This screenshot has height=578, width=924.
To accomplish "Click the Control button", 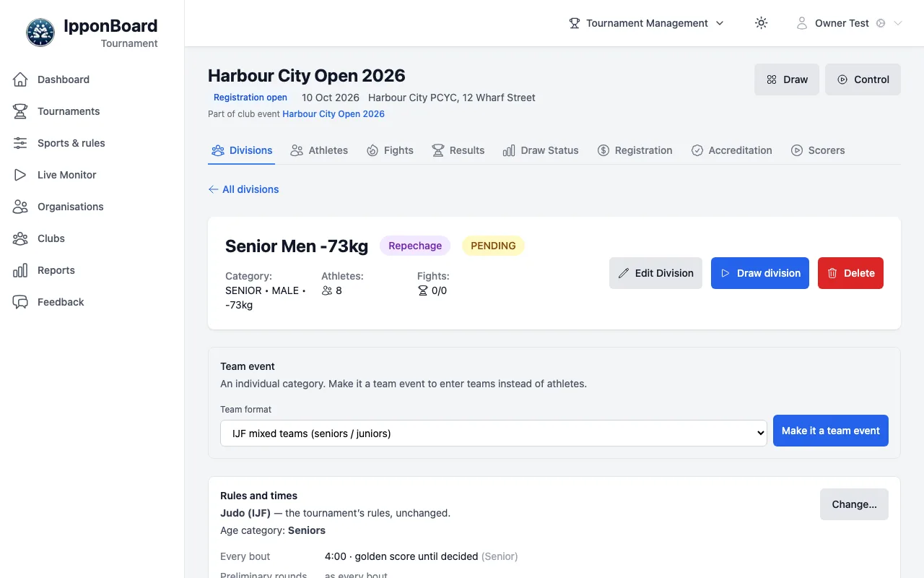I will point(863,79).
